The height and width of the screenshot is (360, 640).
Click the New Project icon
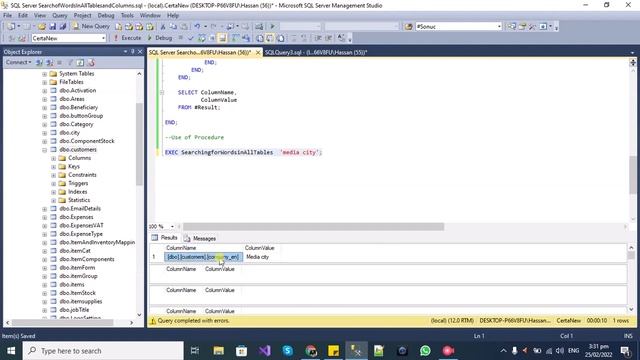point(11,27)
